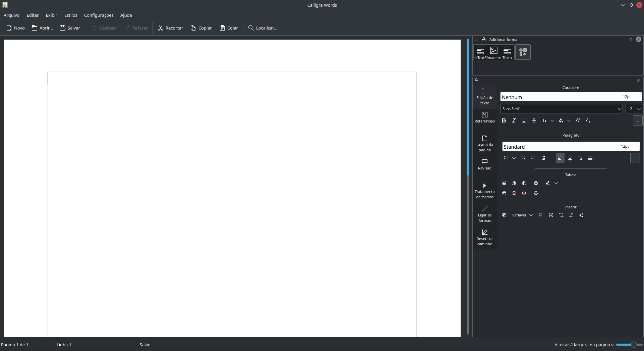Open the Estilos menu
Image resolution: width=644 pixels, height=351 pixels.
[x=71, y=15]
